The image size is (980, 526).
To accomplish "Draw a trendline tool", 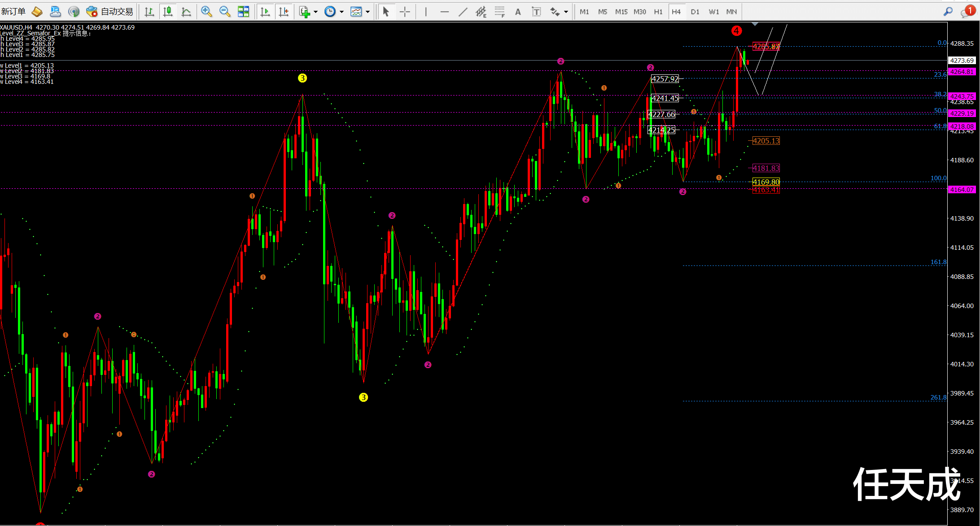I will pos(463,12).
